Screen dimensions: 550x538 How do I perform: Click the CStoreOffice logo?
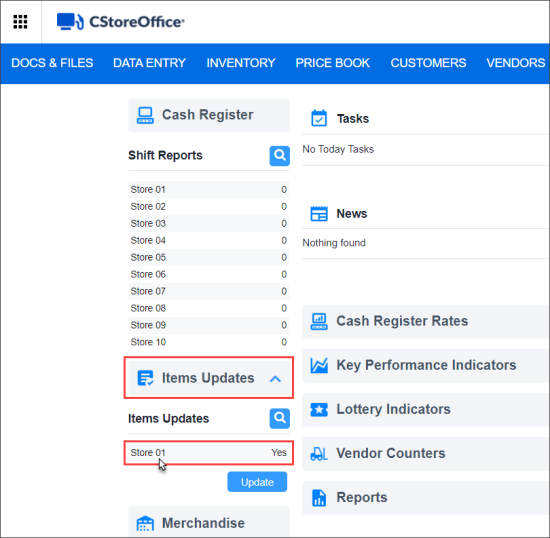click(x=120, y=22)
